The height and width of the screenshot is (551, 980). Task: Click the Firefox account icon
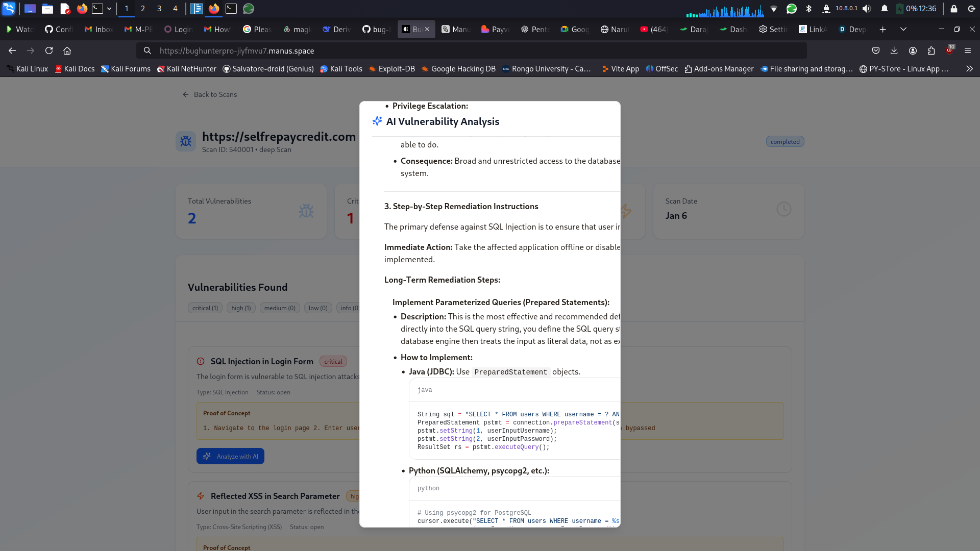tap(913, 51)
